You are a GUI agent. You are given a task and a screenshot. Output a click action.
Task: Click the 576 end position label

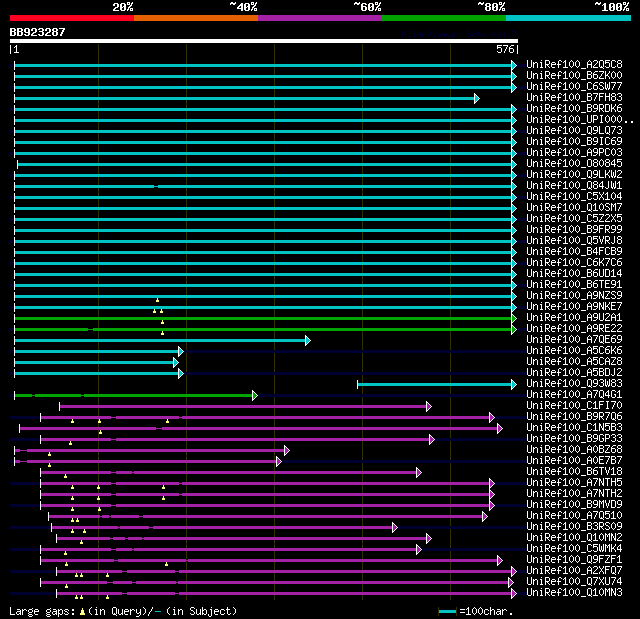pyautogui.click(x=505, y=49)
